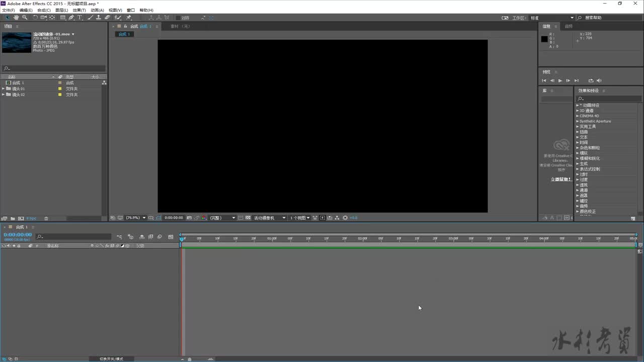Select the Brush tool
This screenshot has height=362, width=644.
91,18
